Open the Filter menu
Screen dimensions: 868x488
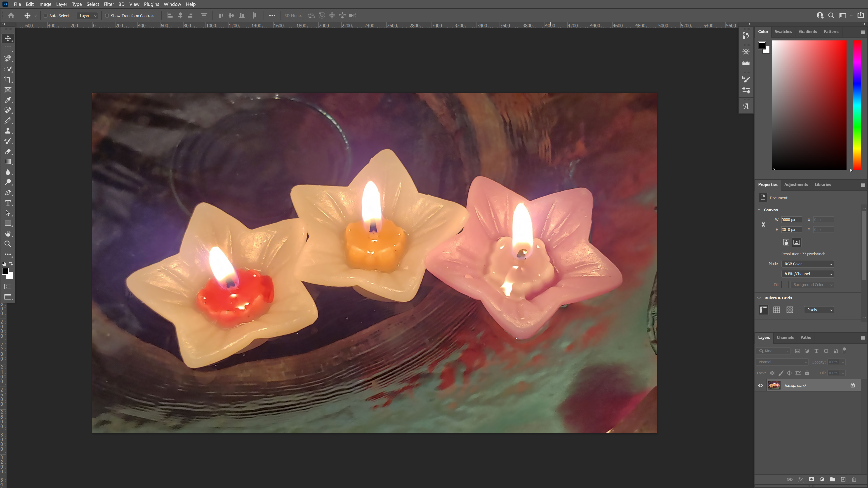pos(108,4)
